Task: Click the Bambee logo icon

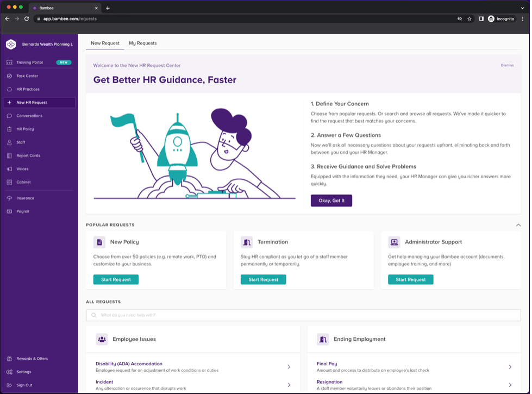Action: [x=11, y=45]
